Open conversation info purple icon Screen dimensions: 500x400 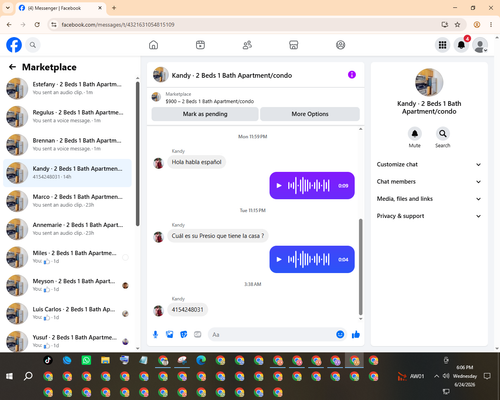[x=352, y=75]
